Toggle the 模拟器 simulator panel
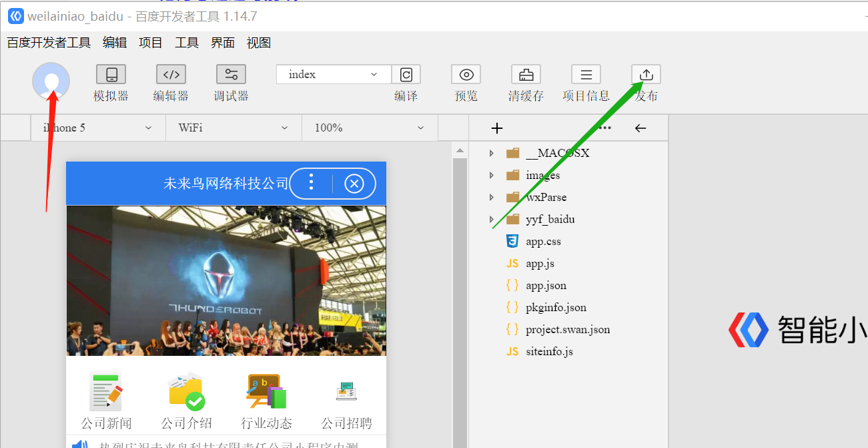This screenshot has height=448, width=868. pyautogui.click(x=111, y=75)
